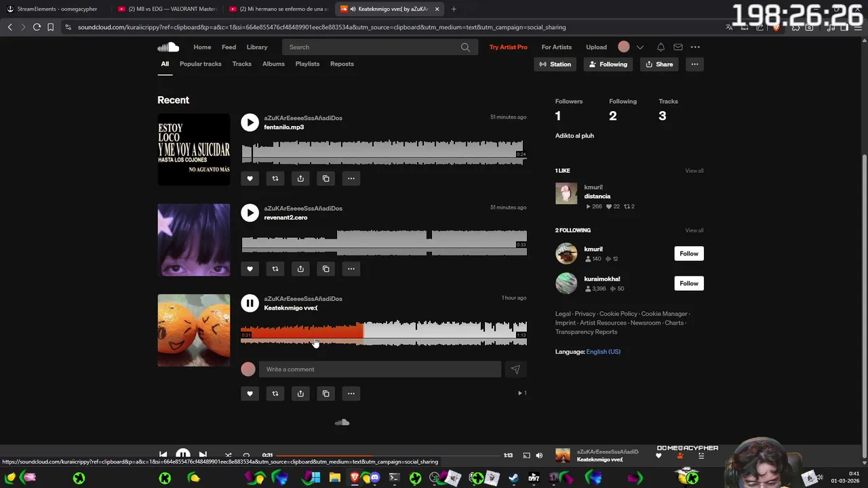Switch to the Popular tracks tab
This screenshot has width=868, height=488.
point(201,64)
